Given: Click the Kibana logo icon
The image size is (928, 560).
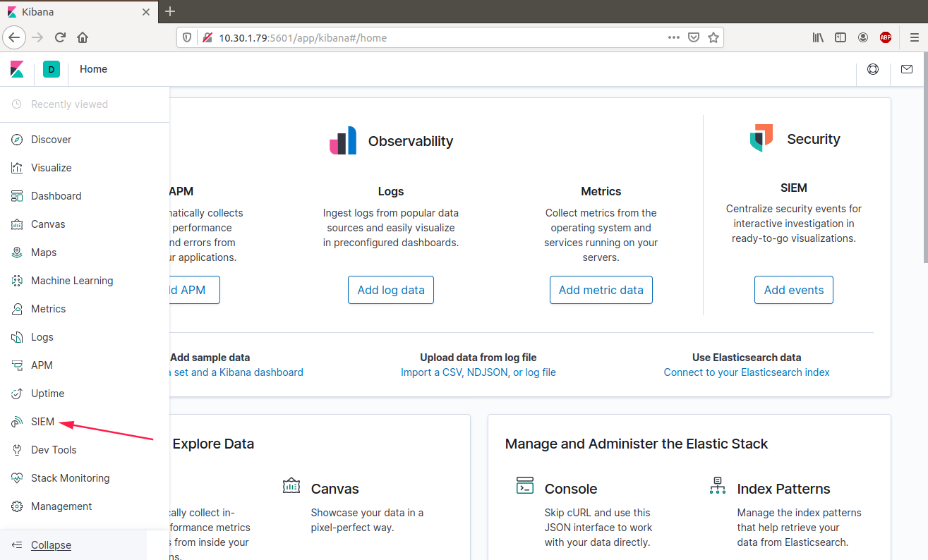Looking at the screenshot, I should pos(17,69).
